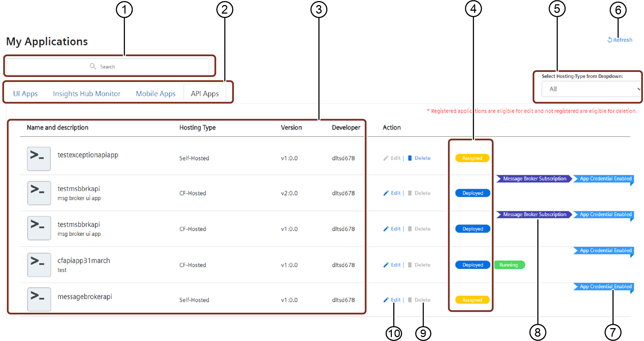The height and width of the screenshot is (341, 644).
Task: Click disabled Delete for cfapiapp31march
Action: (419, 265)
